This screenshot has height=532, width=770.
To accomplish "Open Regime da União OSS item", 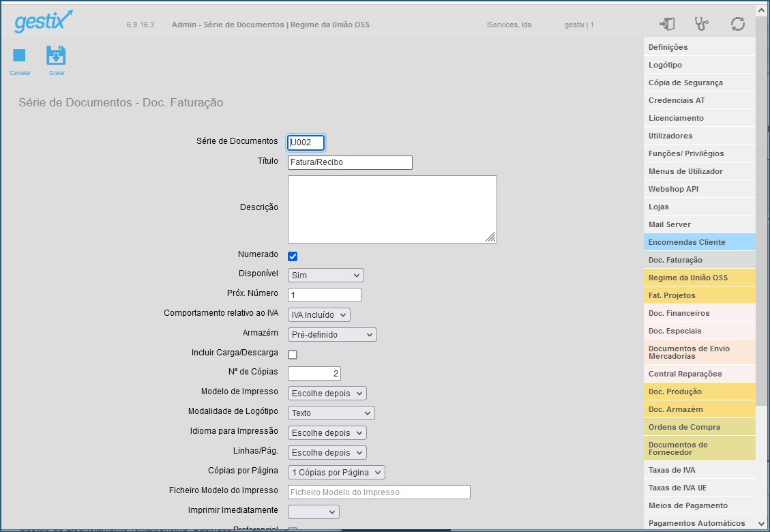I will [x=699, y=278].
